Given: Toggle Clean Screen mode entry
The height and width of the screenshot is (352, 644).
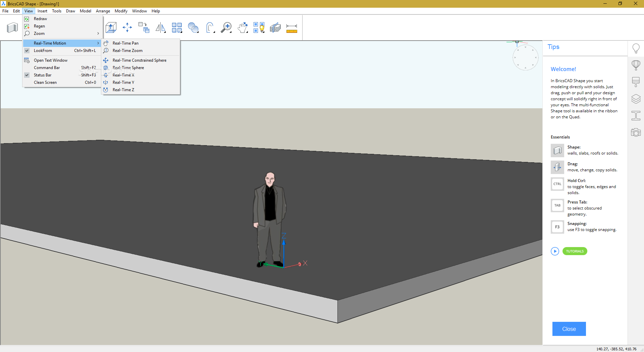Looking at the screenshot, I should tap(62, 82).
